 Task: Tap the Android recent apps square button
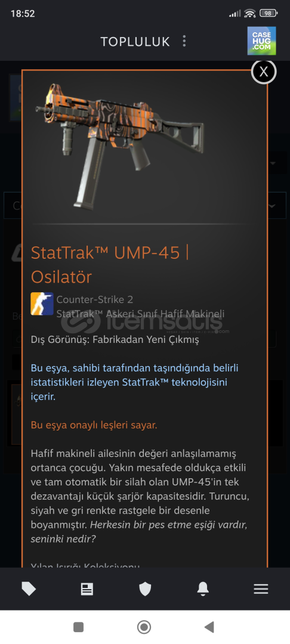(x=78, y=627)
